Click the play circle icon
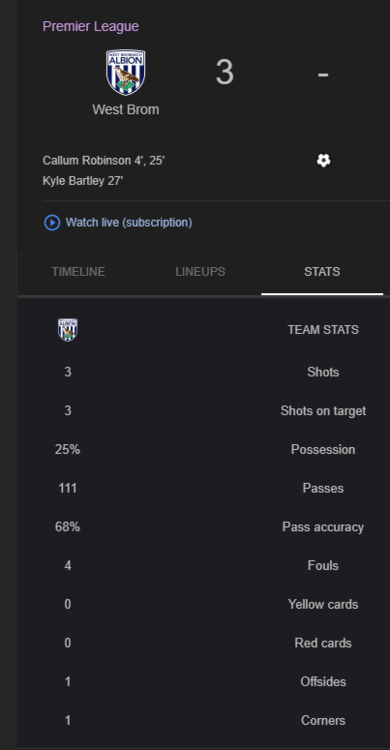 52,222
